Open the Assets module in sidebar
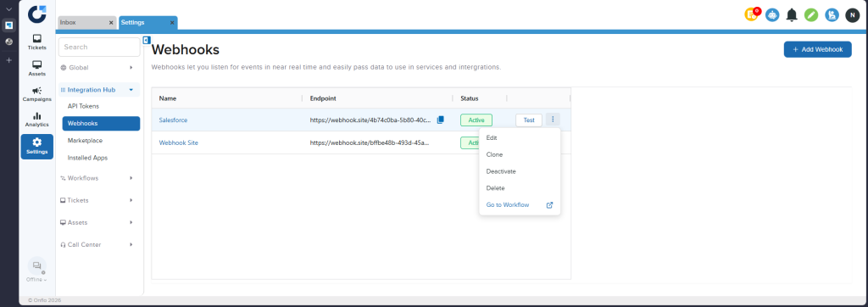The height and width of the screenshot is (307, 868). (37, 68)
